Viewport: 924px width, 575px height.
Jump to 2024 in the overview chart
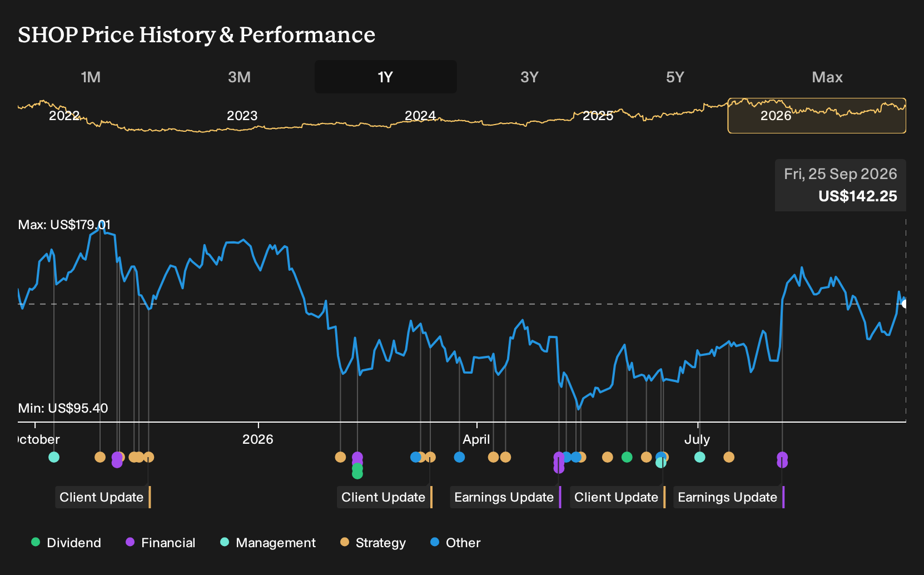[x=420, y=116]
